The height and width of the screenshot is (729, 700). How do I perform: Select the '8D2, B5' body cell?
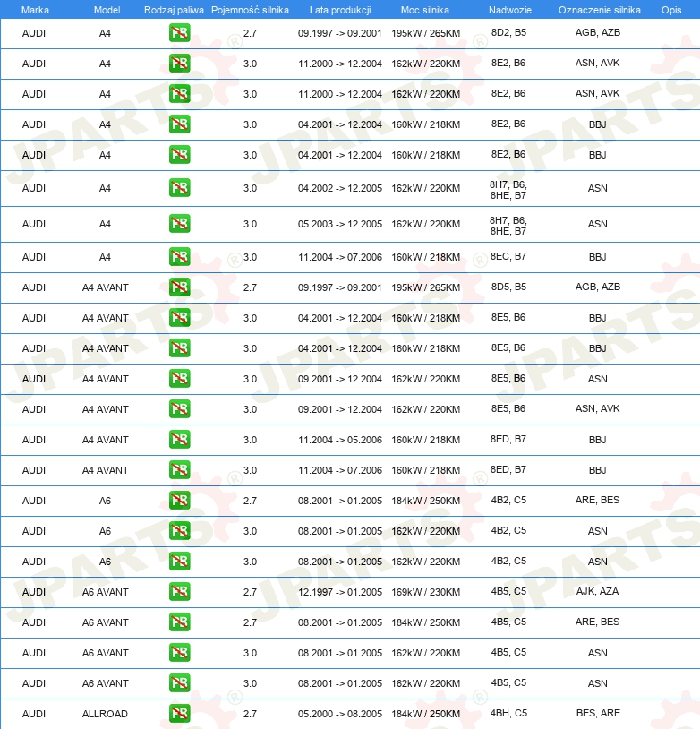click(x=508, y=32)
